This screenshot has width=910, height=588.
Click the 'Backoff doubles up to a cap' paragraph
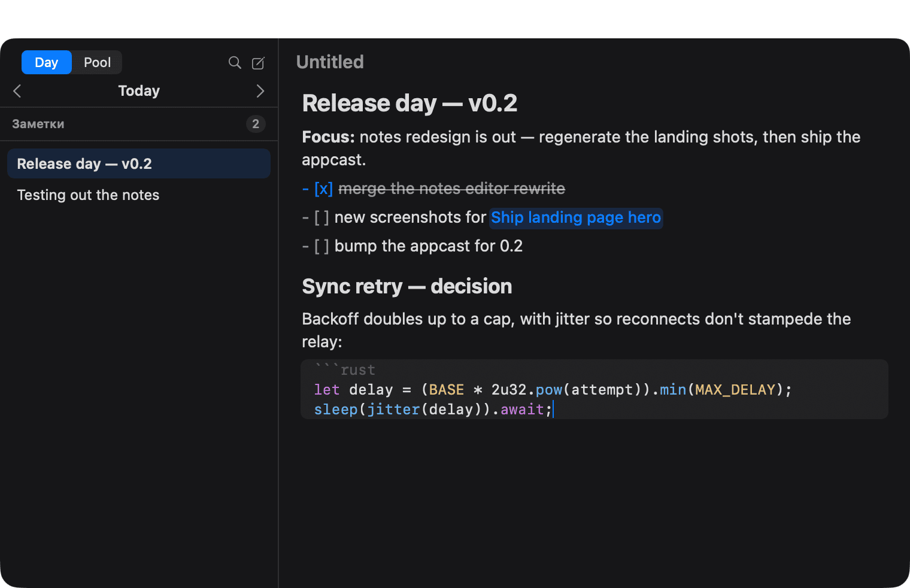[x=576, y=331]
